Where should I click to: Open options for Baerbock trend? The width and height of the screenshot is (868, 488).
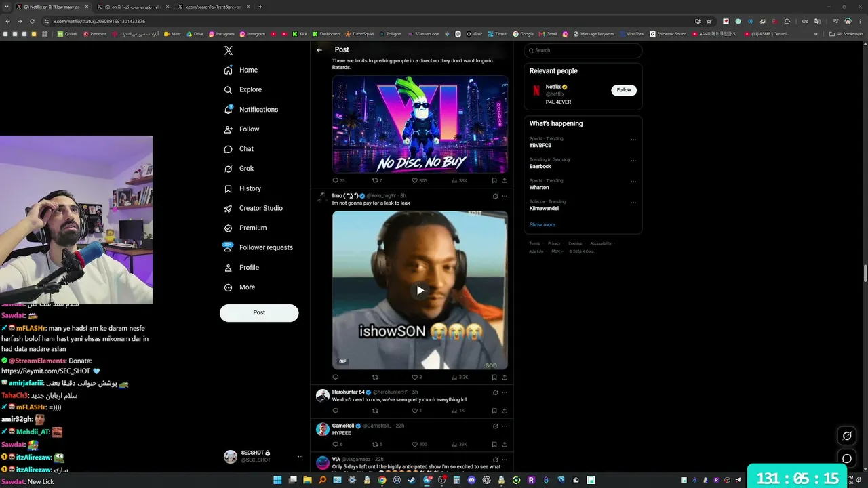(633, 161)
